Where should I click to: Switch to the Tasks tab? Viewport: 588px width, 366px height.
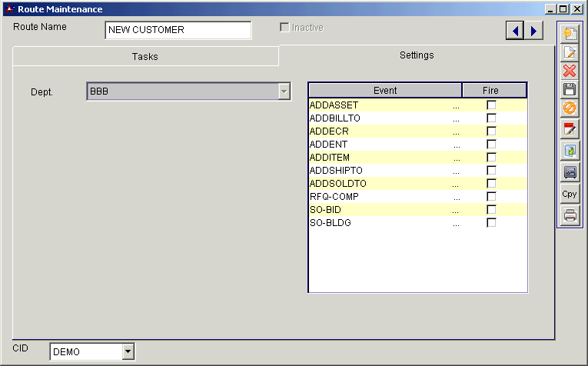(x=145, y=56)
